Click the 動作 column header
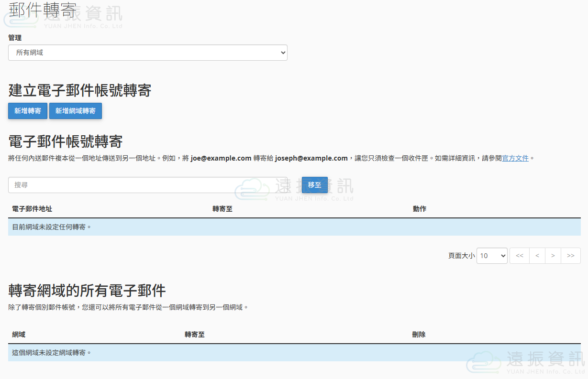 [x=420, y=209]
